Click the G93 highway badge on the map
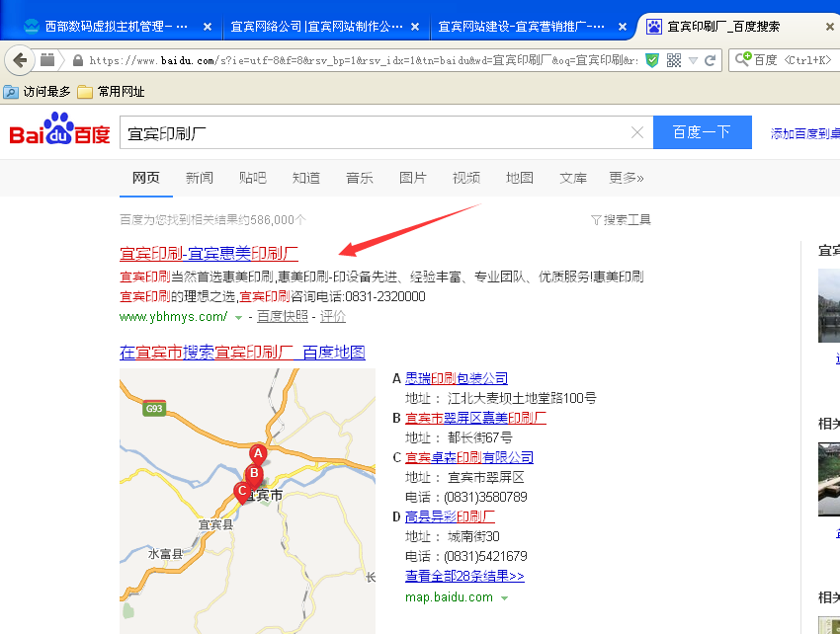The width and height of the screenshot is (840, 634). (154, 409)
